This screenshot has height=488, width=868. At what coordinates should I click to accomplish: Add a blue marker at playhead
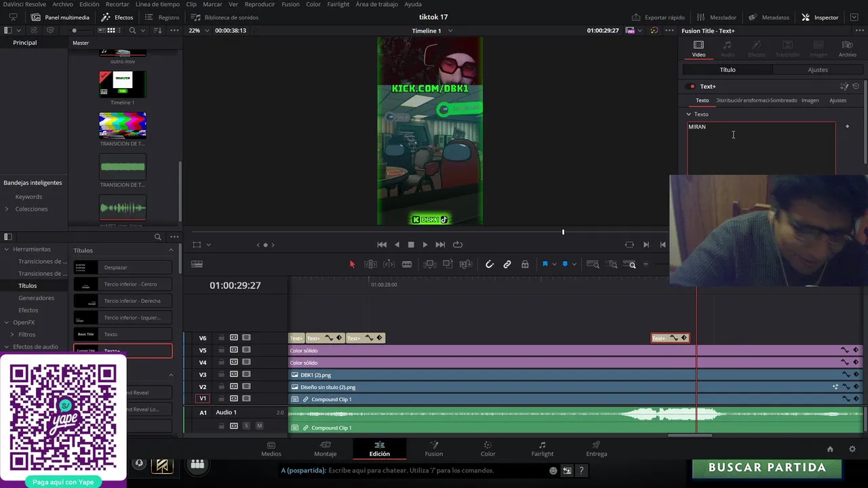point(565,264)
